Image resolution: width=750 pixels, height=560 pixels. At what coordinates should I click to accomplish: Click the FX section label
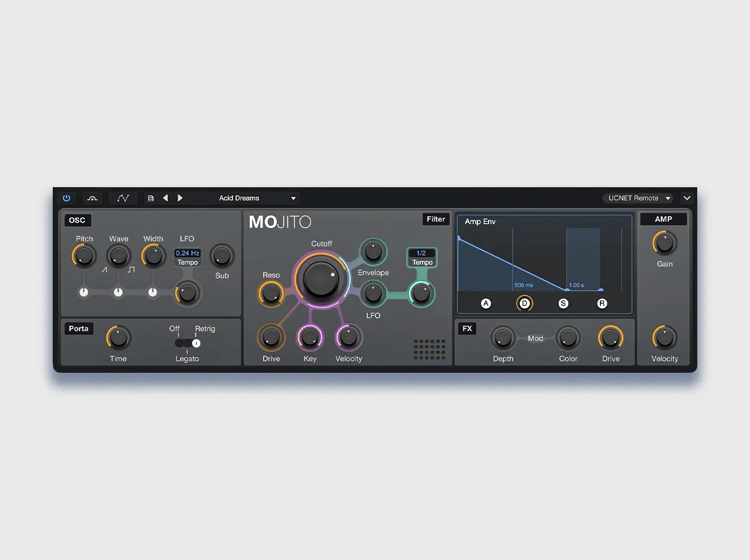[467, 329]
